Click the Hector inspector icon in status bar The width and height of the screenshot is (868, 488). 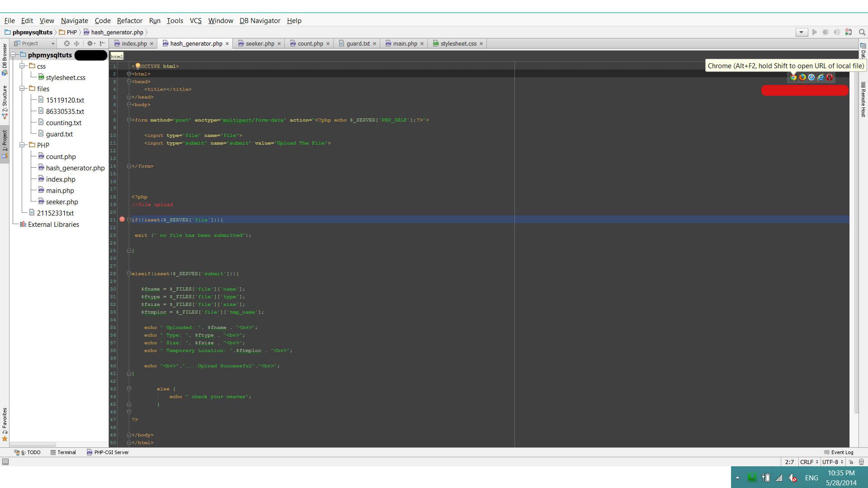coord(861,462)
